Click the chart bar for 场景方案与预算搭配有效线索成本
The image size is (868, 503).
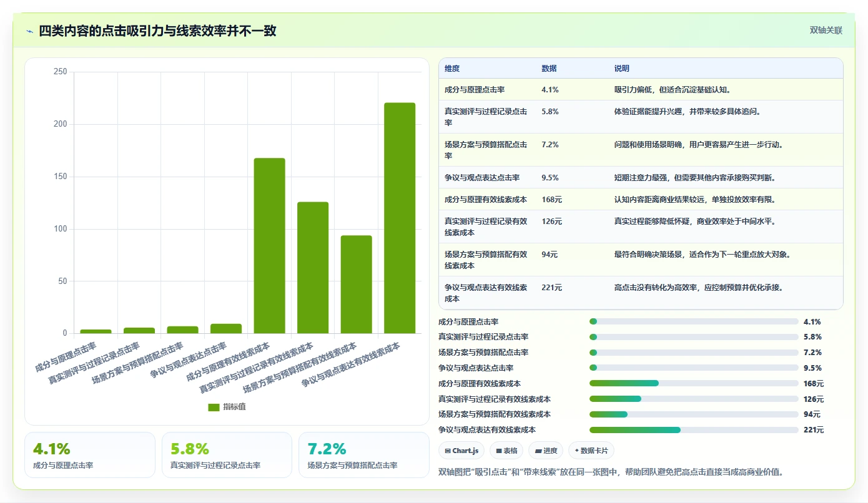click(356, 285)
